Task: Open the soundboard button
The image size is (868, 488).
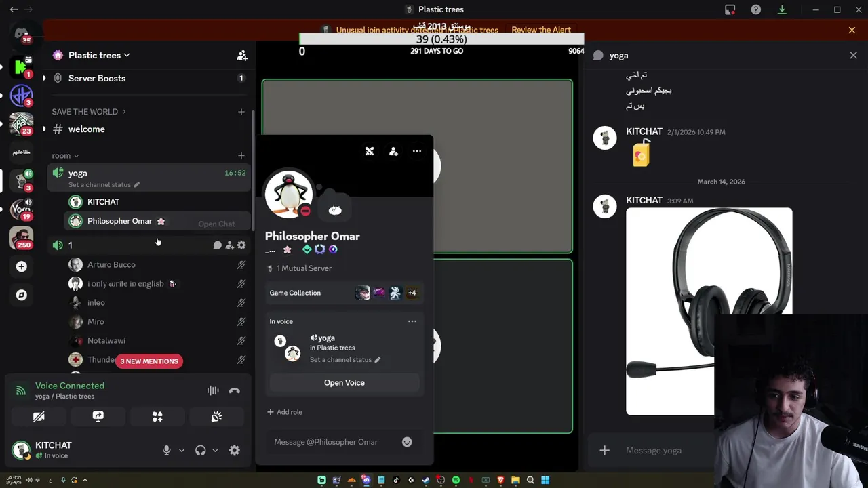Action: (x=216, y=417)
